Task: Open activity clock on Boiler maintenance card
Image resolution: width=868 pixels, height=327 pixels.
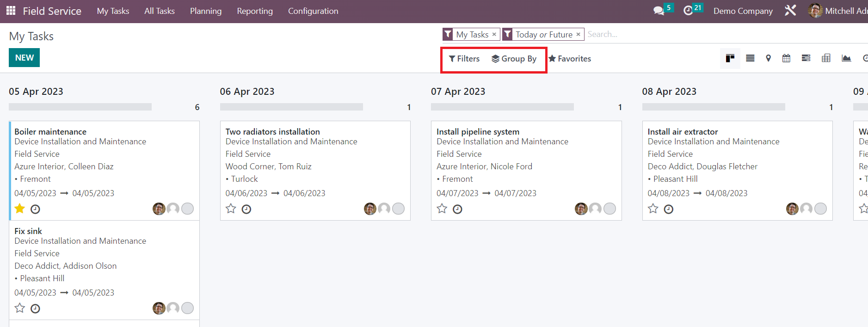Action: pos(35,210)
